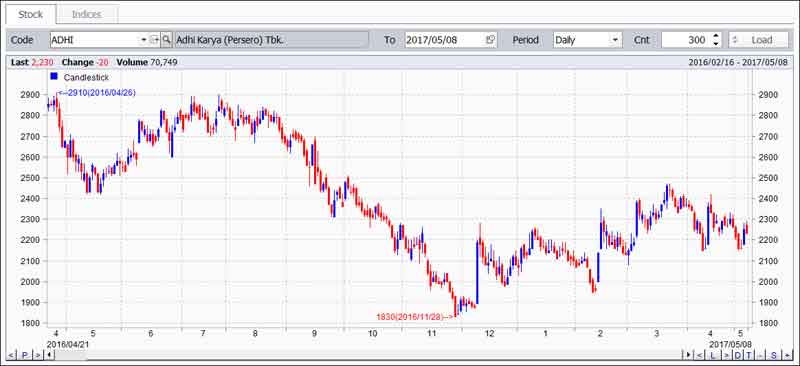This screenshot has width=800, height=366.
Task: Click the L button in bottom toolbar
Action: tap(713, 355)
